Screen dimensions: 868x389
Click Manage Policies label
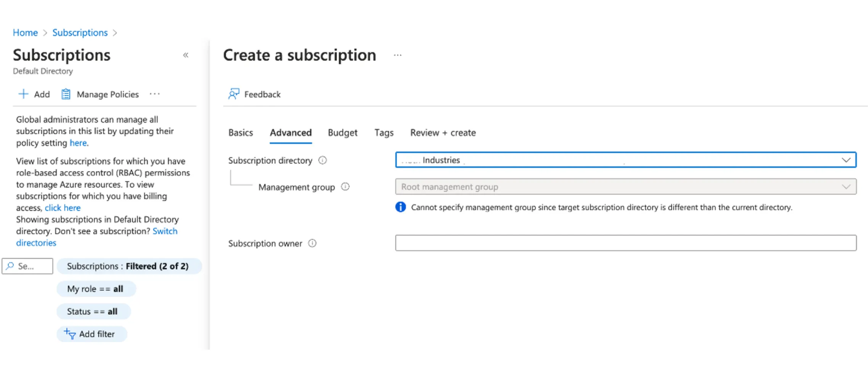(x=108, y=94)
